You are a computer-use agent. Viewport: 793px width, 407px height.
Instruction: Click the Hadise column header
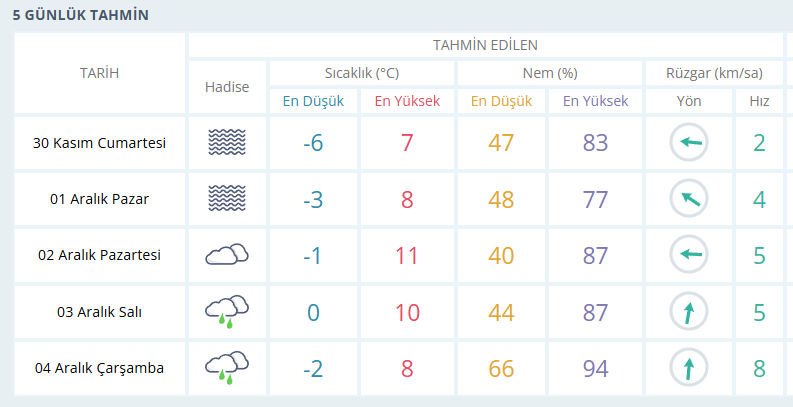226,86
